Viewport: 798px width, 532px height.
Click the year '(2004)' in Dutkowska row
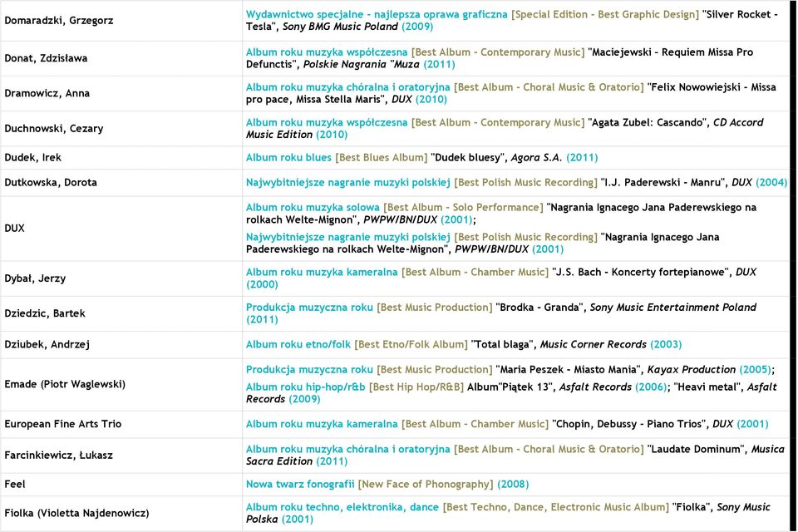click(x=771, y=182)
